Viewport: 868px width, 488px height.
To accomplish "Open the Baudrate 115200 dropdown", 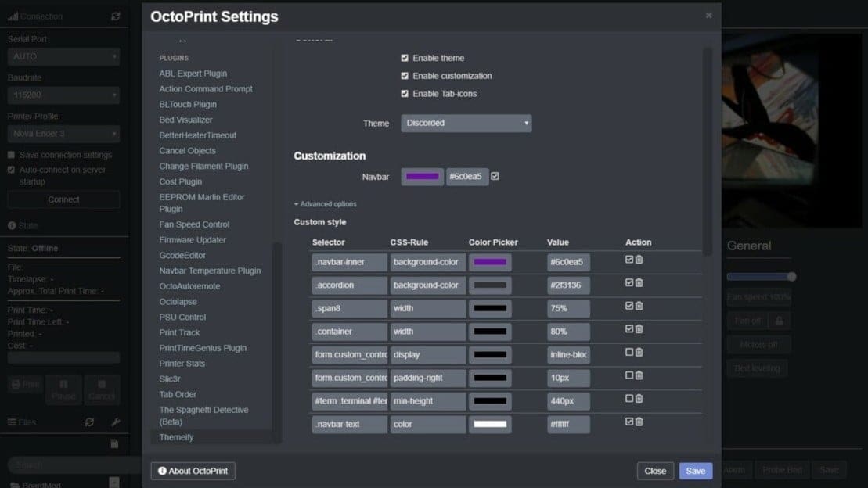I will pyautogui.click(x=63, y=95).
